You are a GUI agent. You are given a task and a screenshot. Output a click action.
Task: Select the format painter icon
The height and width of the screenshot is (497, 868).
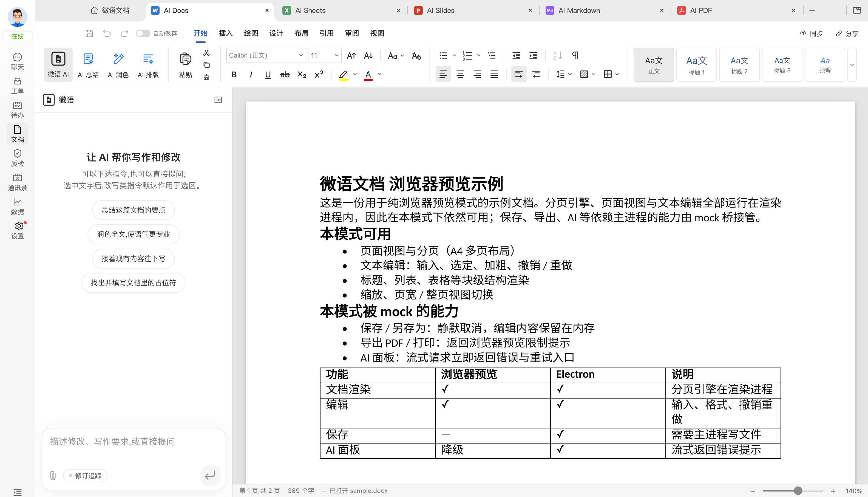click(206, 77)
